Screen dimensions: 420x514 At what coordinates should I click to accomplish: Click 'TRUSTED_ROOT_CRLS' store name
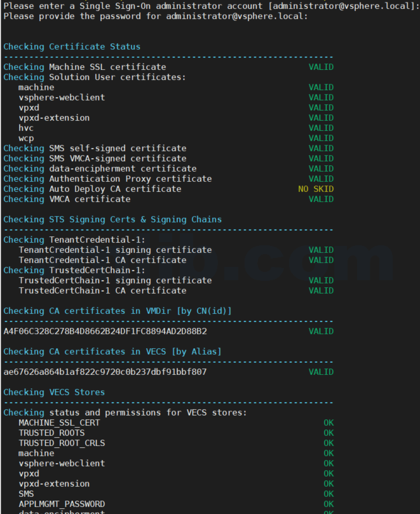[x=62, y=443]
